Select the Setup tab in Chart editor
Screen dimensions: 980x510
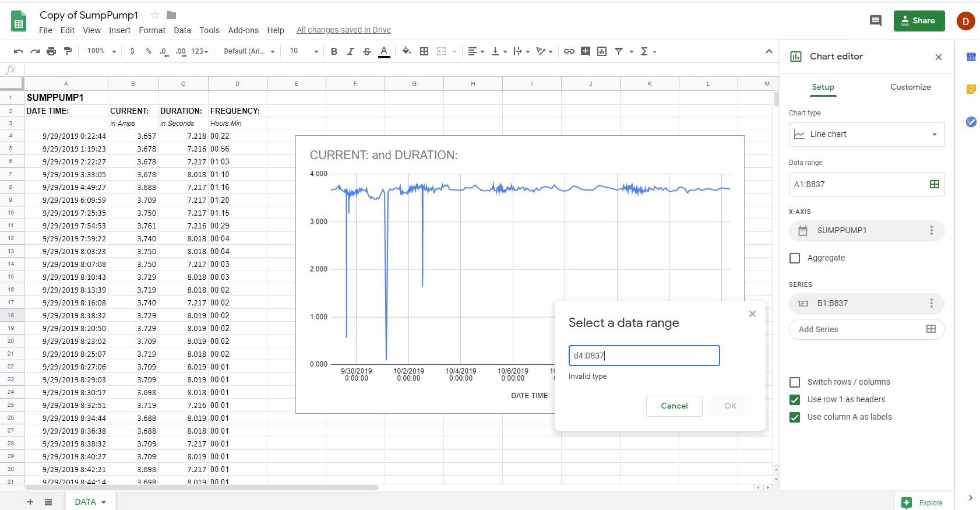coord(823,87)
